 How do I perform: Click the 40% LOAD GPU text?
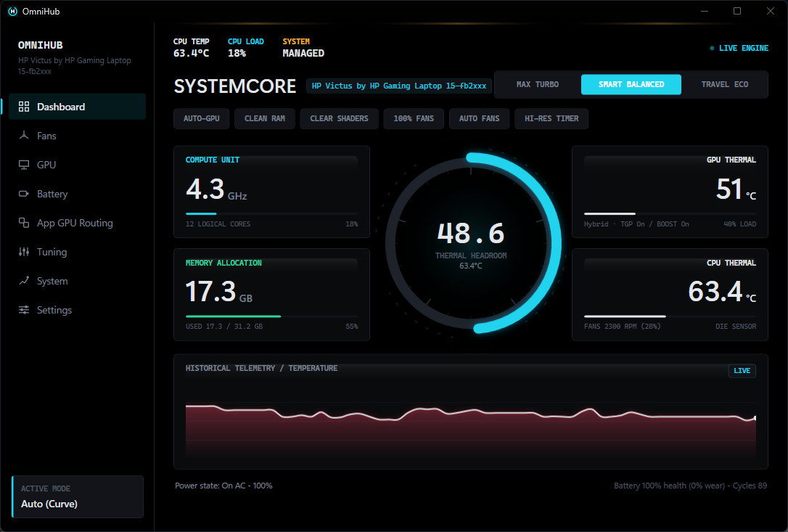740,224
